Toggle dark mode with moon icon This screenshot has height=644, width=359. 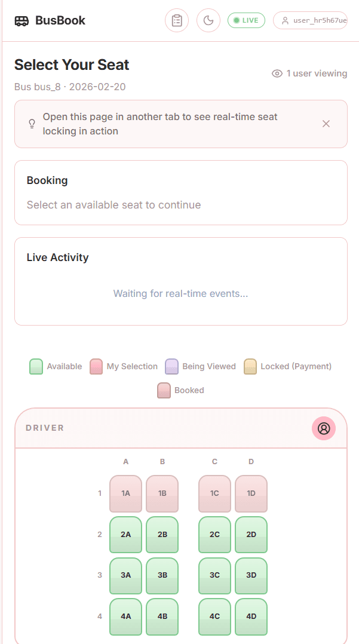(x=208, y=20)
